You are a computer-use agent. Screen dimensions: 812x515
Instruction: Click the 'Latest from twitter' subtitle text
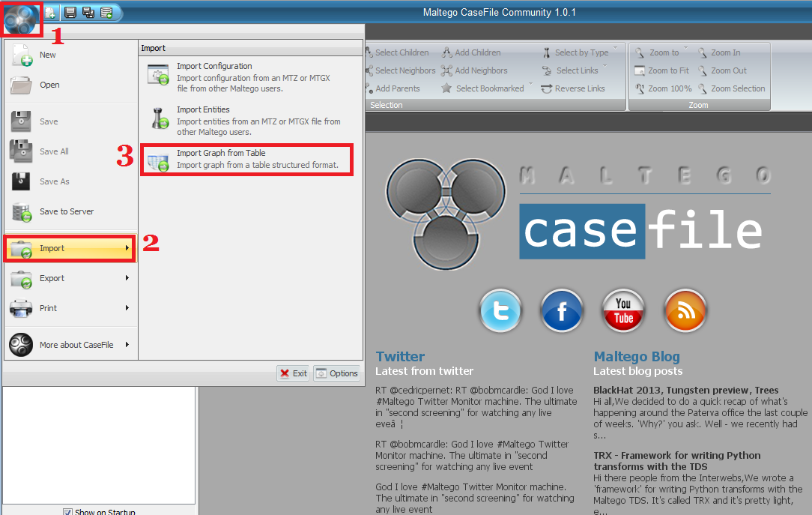[x=424, y=371]
